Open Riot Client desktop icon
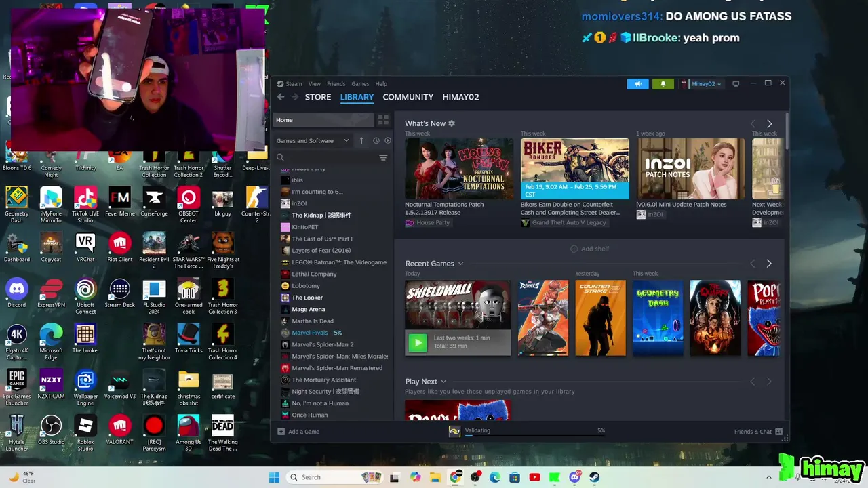Viewport: 868px width, 488px height. click(x=120, y=247)
